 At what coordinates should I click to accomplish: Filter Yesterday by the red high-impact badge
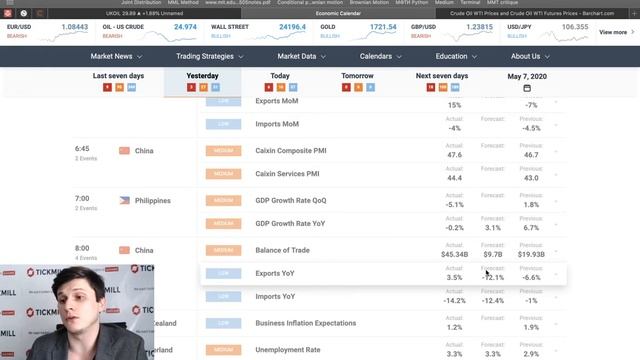click(x=191, y=87)
